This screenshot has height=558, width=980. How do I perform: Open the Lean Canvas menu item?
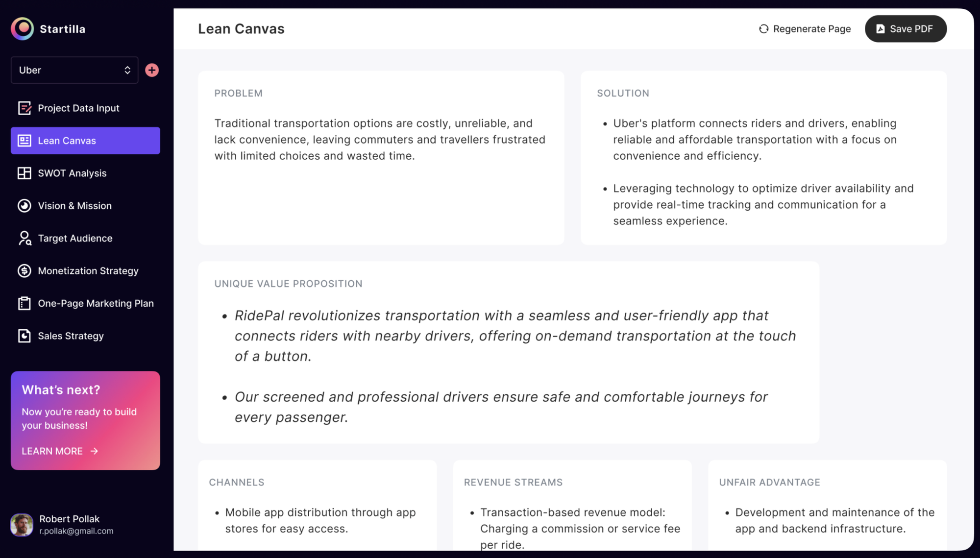point(85,141)
